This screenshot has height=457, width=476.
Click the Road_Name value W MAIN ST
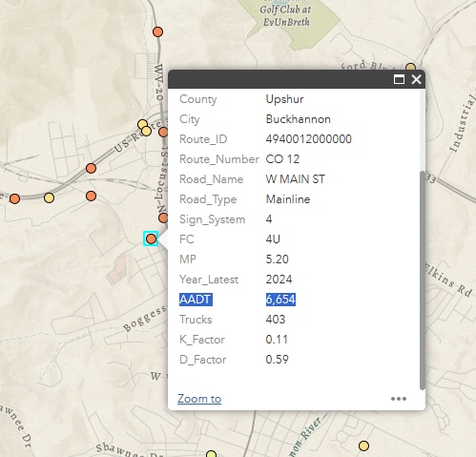pyautogui.click(x=296, y=179)
